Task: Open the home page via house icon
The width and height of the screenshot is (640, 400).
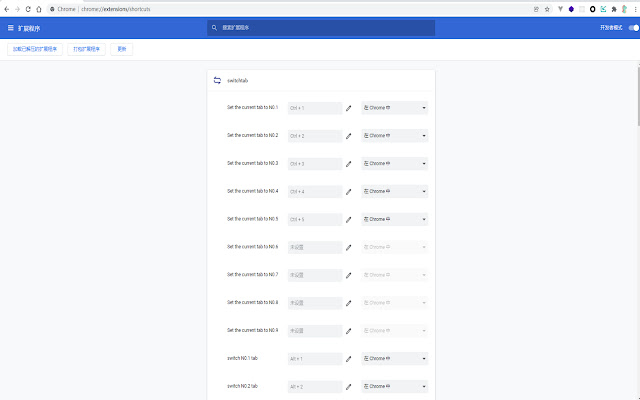Action: click(x=39, y=9)
